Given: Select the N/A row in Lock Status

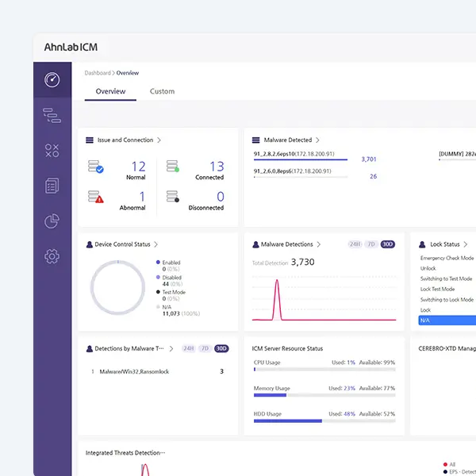Looking at the screenshot, I should [x=446, y=321].
